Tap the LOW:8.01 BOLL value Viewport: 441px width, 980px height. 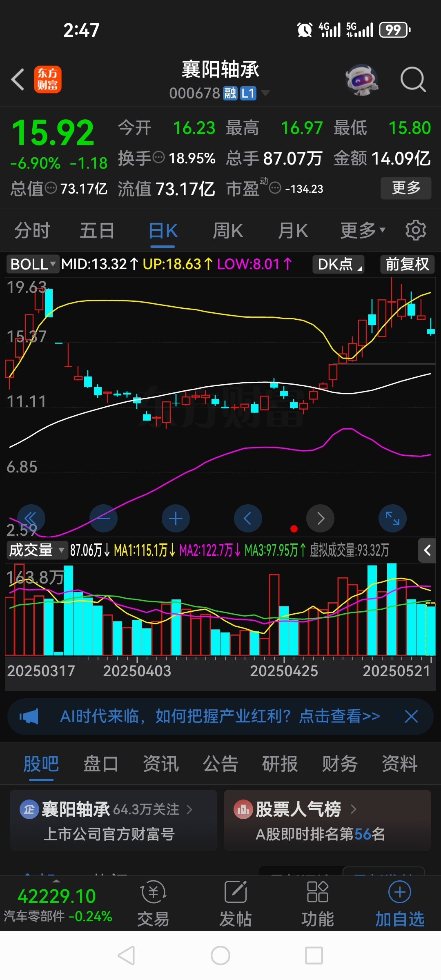click(x=254, y=264)
